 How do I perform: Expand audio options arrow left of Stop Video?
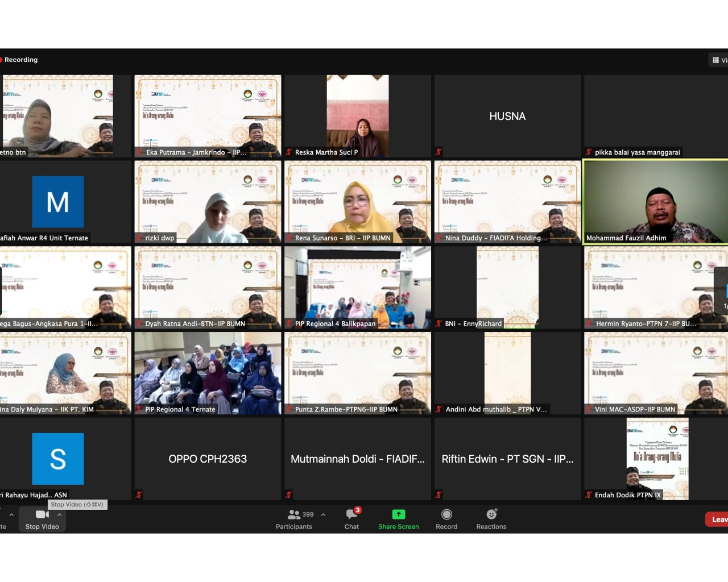[11, 515]
